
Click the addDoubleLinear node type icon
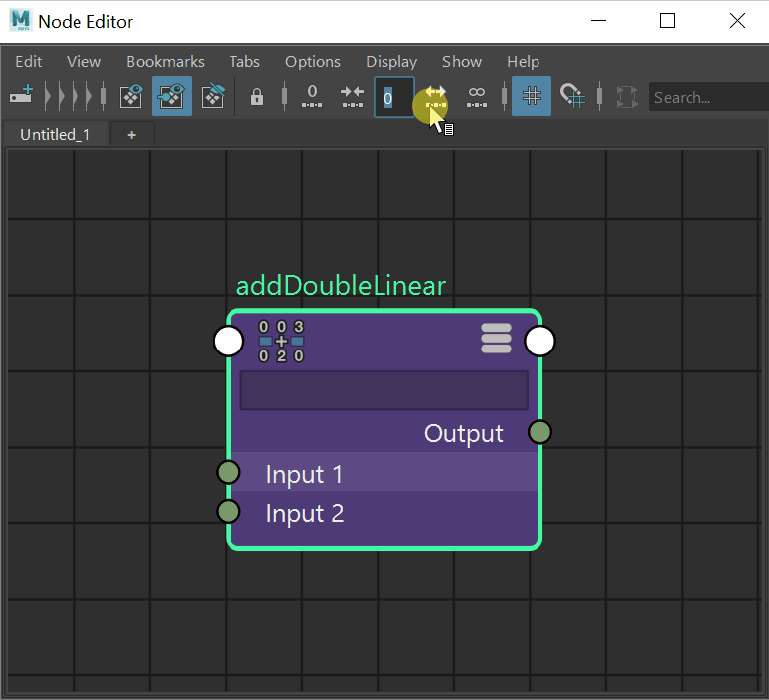281,341
